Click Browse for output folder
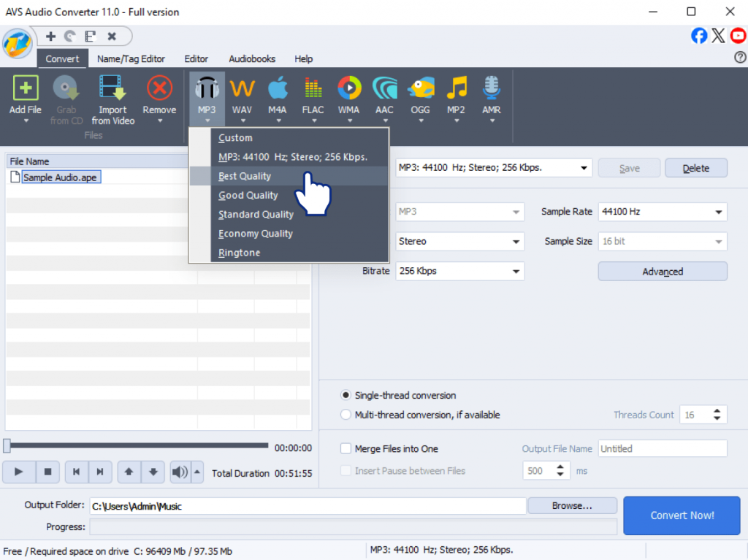 point(572,506)
